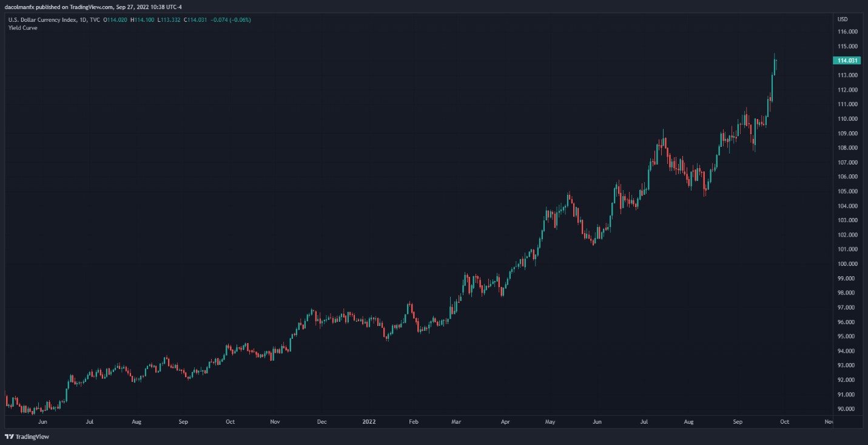Screen dimensions: 868x445
Task: Click the 116.000 price axis label
Action: (847, 32)
